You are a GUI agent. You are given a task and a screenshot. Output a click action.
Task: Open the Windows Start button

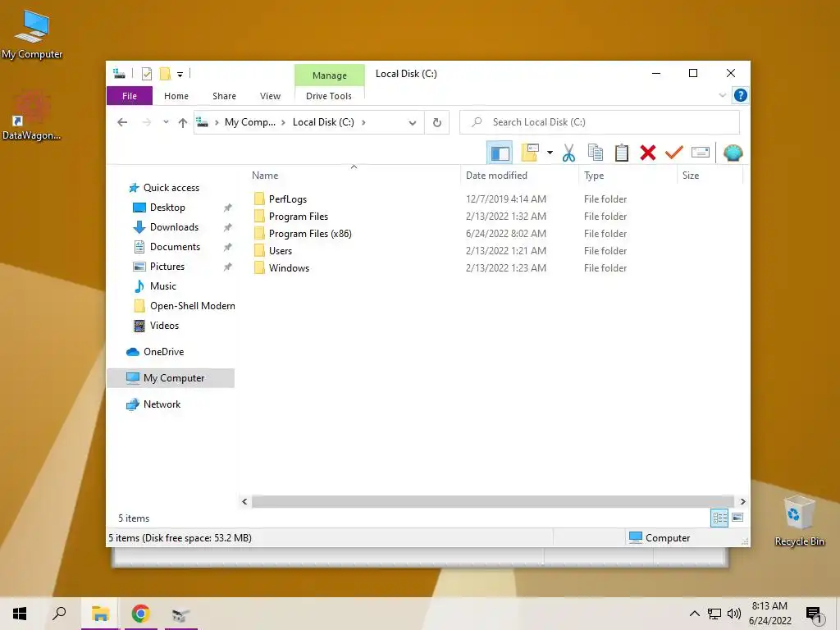pos(20,614)
